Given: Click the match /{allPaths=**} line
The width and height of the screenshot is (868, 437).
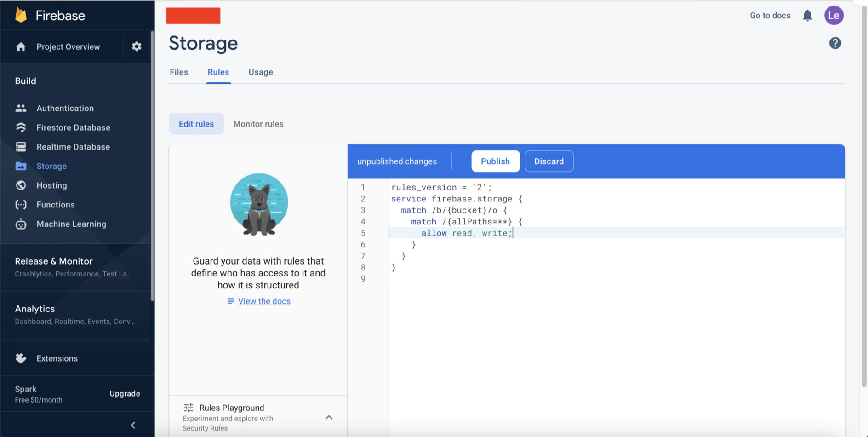Looking at the screenshot, I should coord(467,222).
